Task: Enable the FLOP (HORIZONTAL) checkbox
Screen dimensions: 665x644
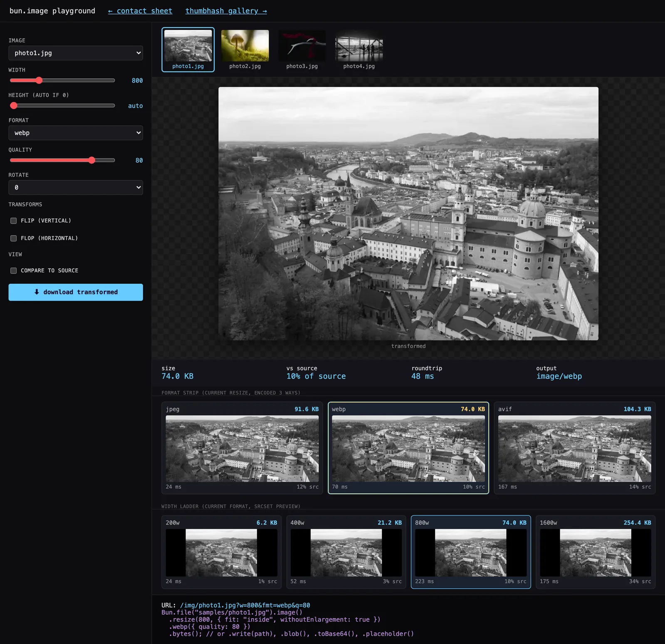Action: coord(14,238)
